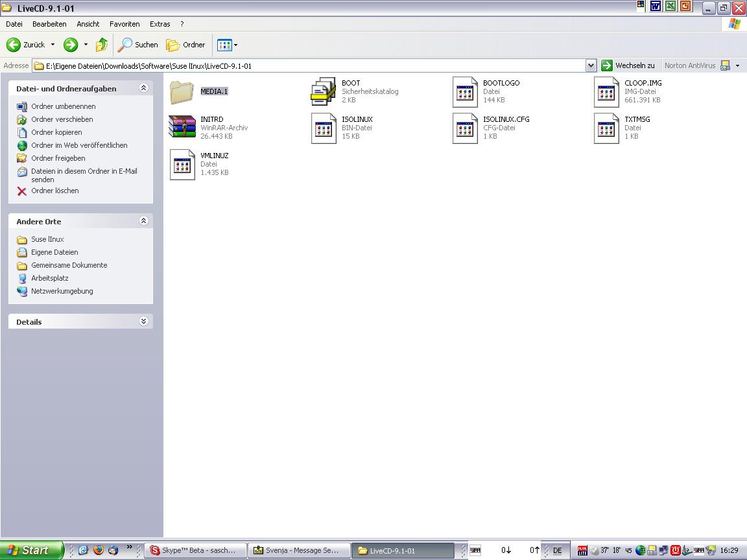Open the ? help menu
Screen dimensions: 747x560
(182, 24)
